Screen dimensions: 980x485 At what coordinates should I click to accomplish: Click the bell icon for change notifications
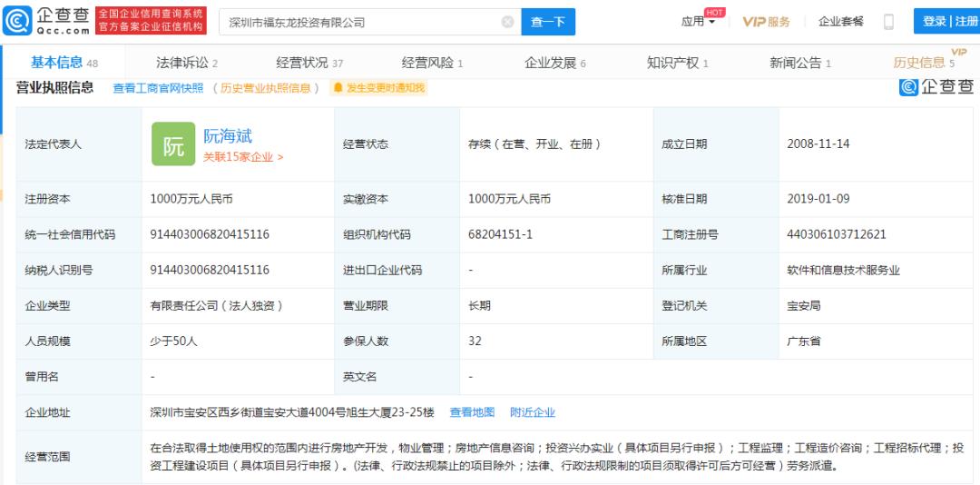click(338, 87)
